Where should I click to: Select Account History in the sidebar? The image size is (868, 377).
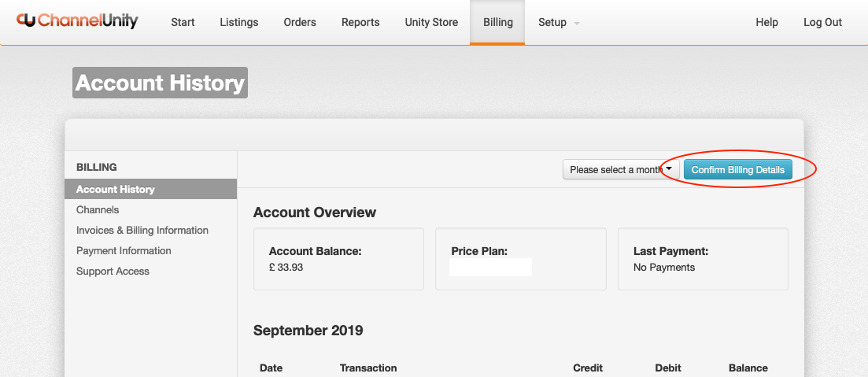pos(116,190)
